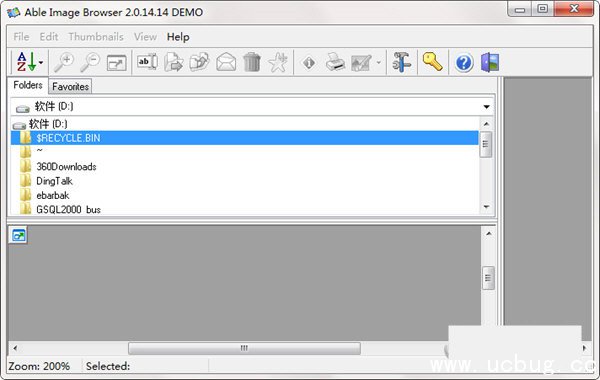Click the delete trash can icon
Viewport: 600px width, 380px height.
point(252,62)
